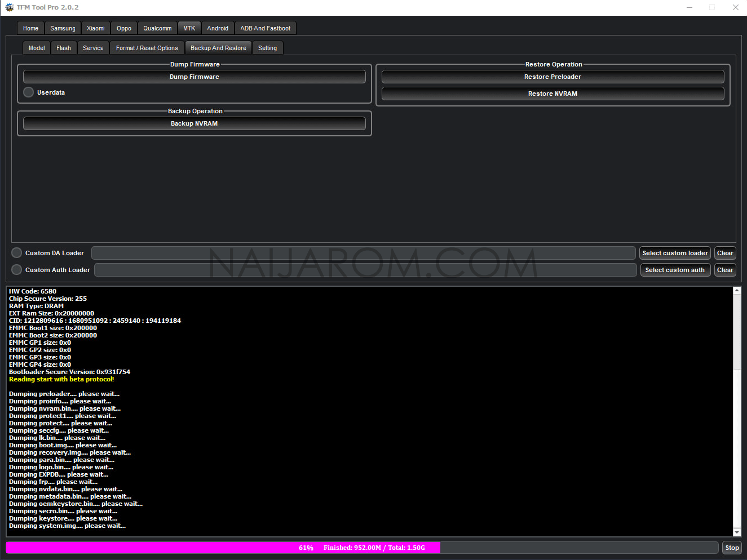This screenshot has width=747, height=560.
Task: Click the TFM Tool Pro title bar icon
Action: pos(9,7)
